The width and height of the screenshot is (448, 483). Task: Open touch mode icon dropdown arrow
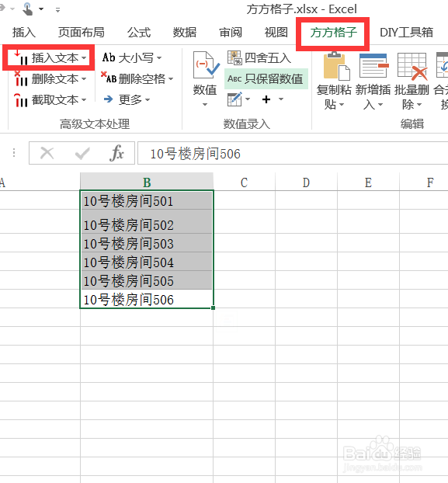pyautogui.click(x=41, y=9)
